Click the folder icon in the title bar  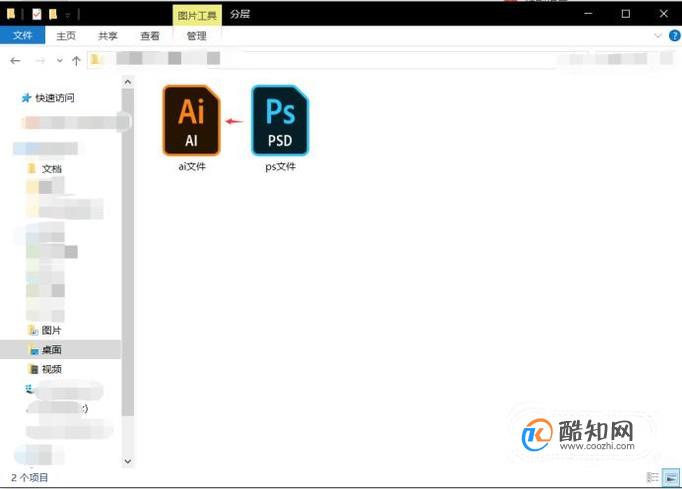coord(11,14)
